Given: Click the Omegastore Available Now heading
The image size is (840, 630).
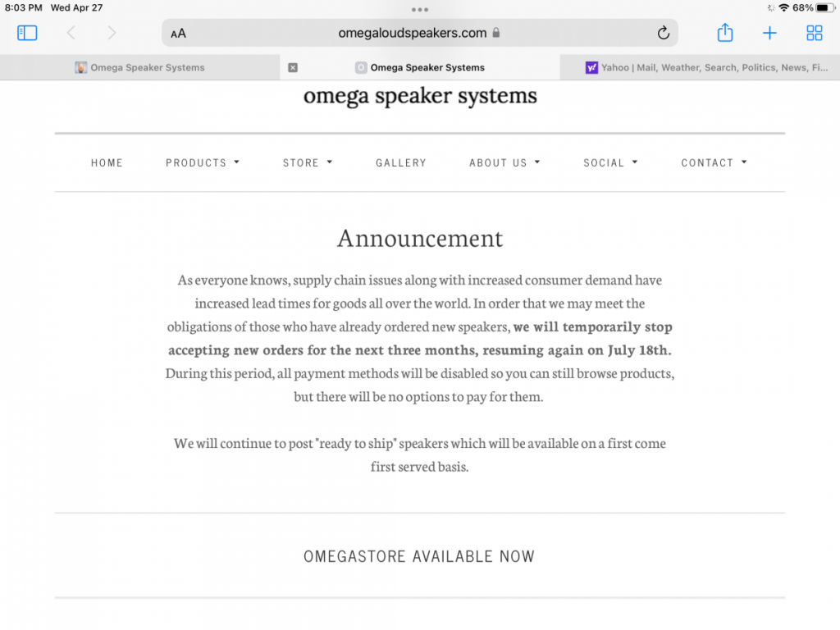Looking at the screenshot, I should pos(419,557).
